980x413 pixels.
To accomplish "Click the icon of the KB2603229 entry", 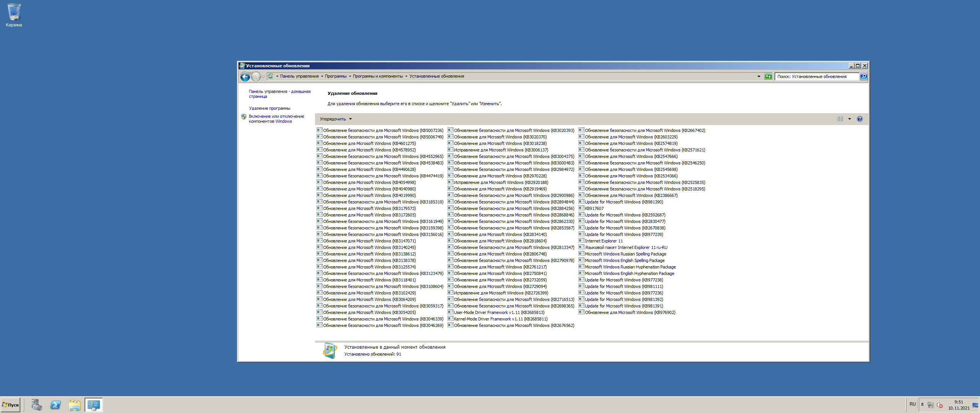I will 581,137.
